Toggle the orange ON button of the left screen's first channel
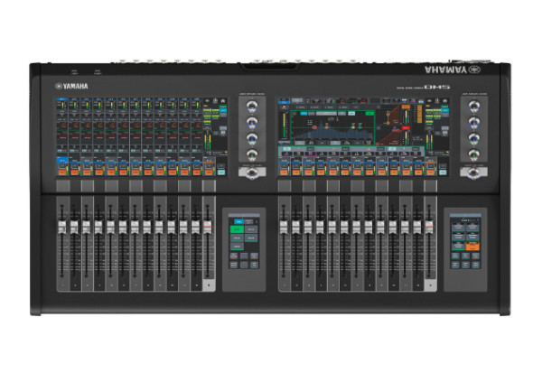533x392 pixels. pos(62,173)
